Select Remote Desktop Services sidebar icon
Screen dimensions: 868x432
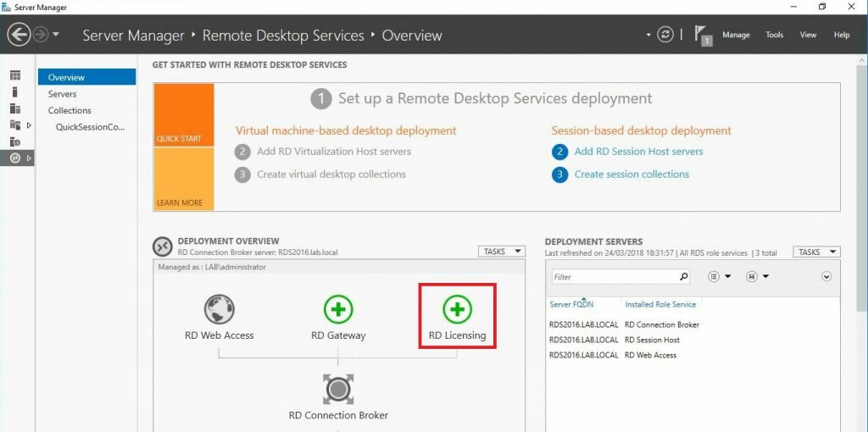tap(15, 158)
